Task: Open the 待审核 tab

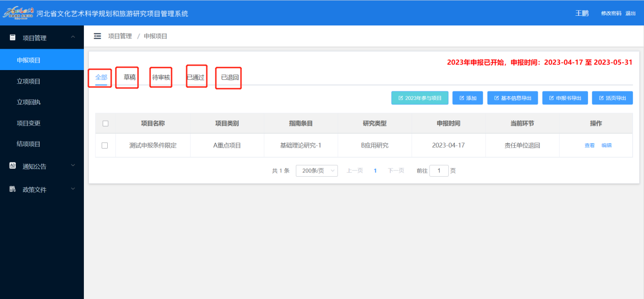Action: [x=161, y=78]
